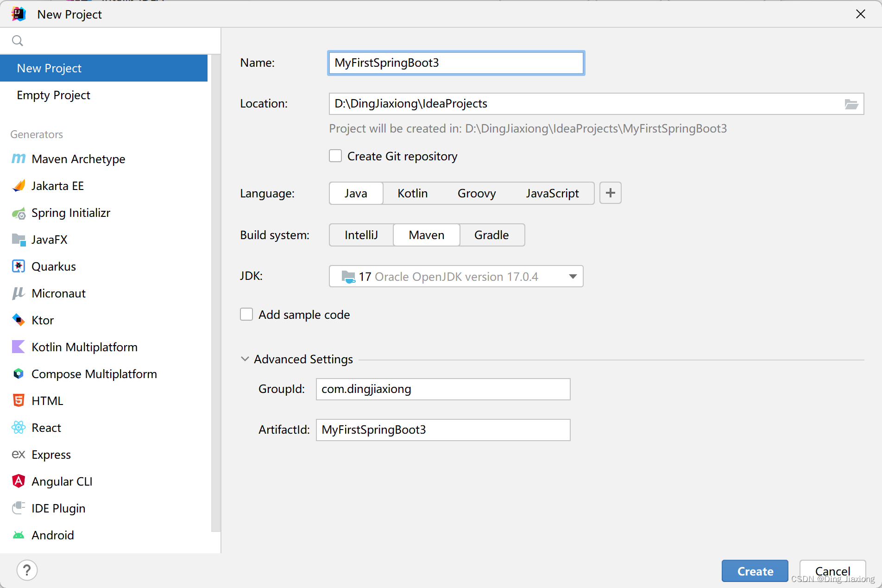Choose Maven build system
Image resolution: width=882 pixels, height=588 pixels.
point(426,235)
